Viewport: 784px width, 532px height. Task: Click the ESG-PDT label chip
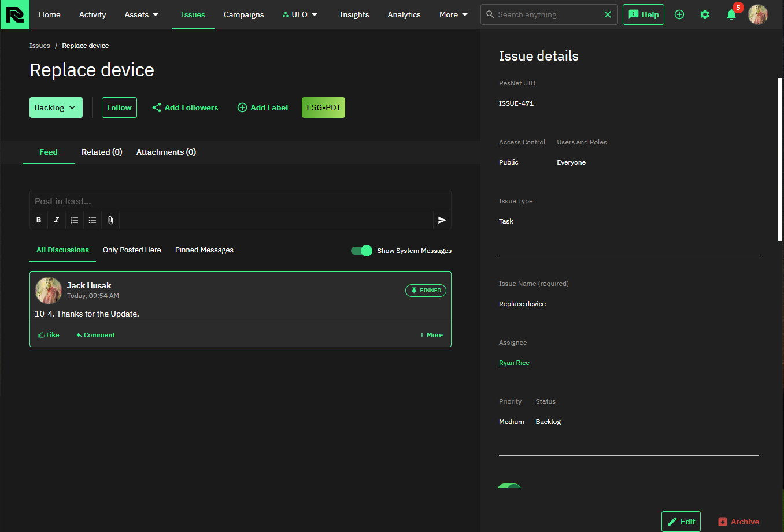pos(323,107)
